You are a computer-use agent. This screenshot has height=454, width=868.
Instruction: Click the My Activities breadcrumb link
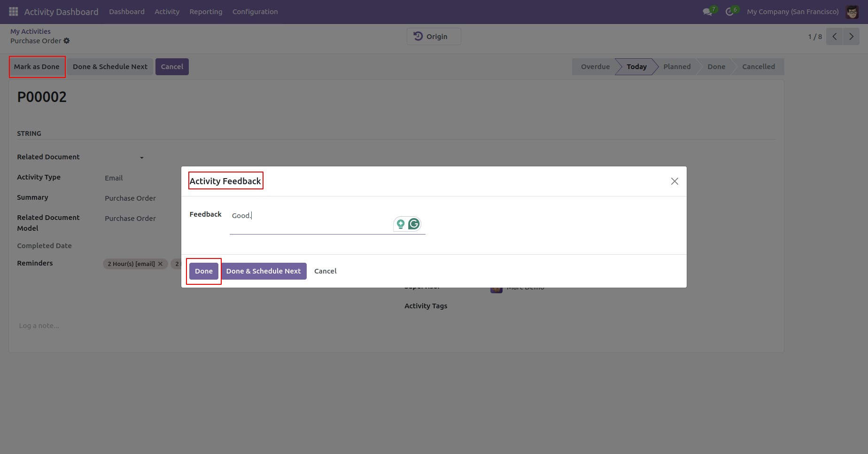[x=31, y=31]
